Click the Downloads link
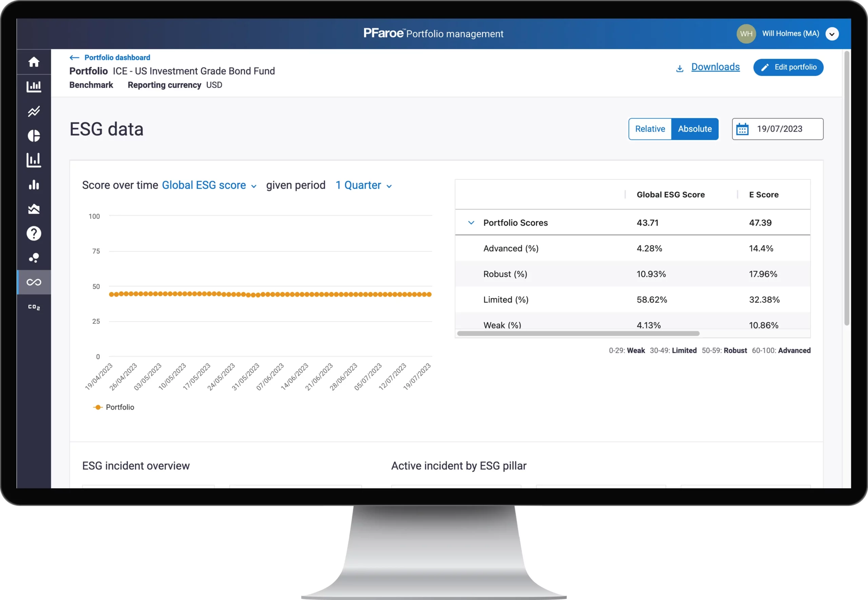Viewport: 868px width, 600px height. coord(715,67)
